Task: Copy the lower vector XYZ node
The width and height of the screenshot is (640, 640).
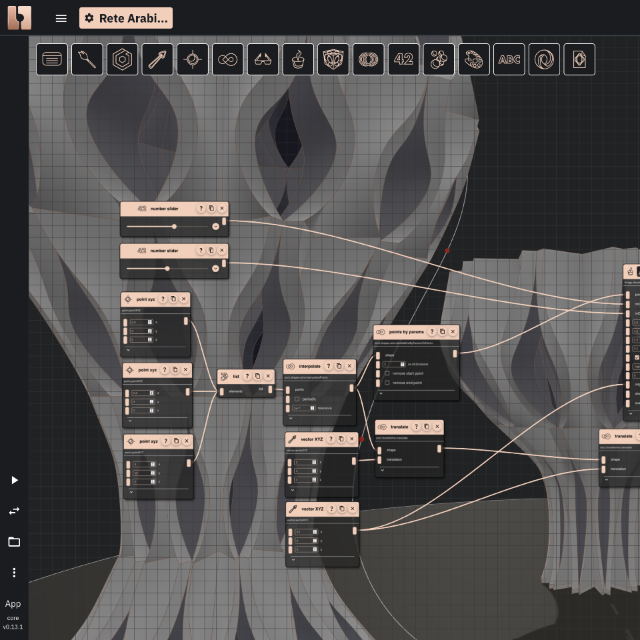Action: coord(342,509)
